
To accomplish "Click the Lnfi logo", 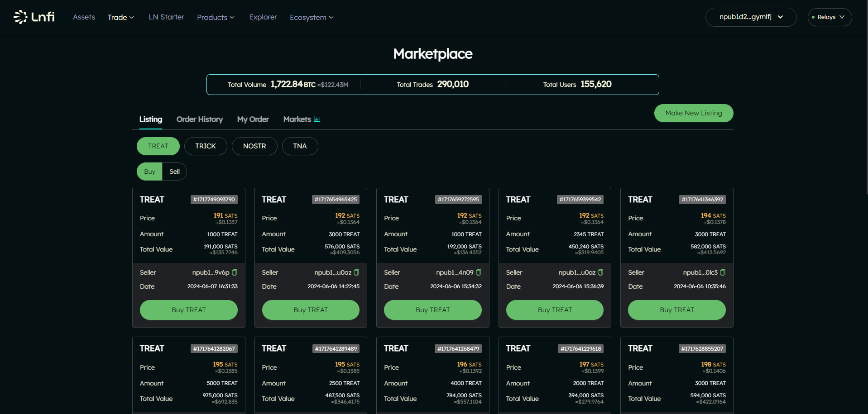I will pos(34,17).
